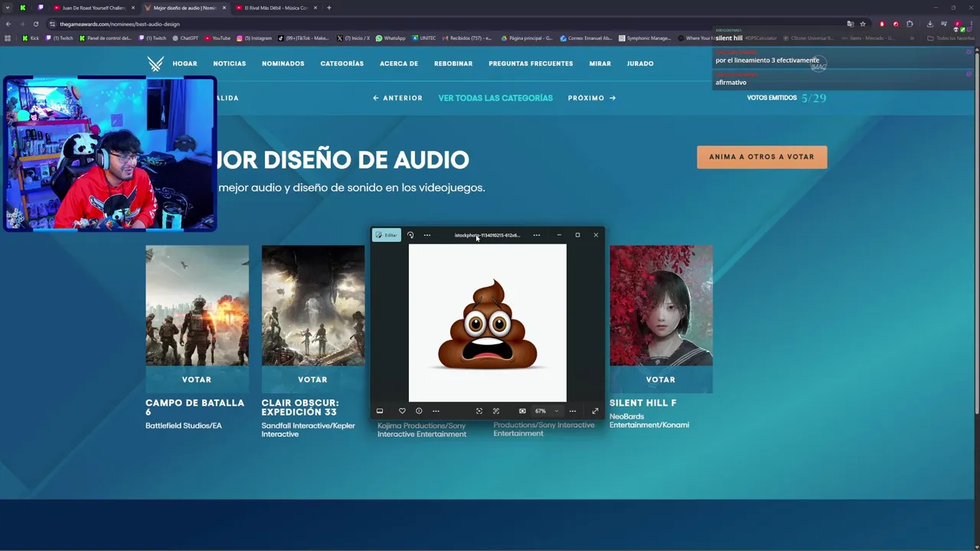Go back with the browser back arrow
980x551 pixels.
click(8, 24)
